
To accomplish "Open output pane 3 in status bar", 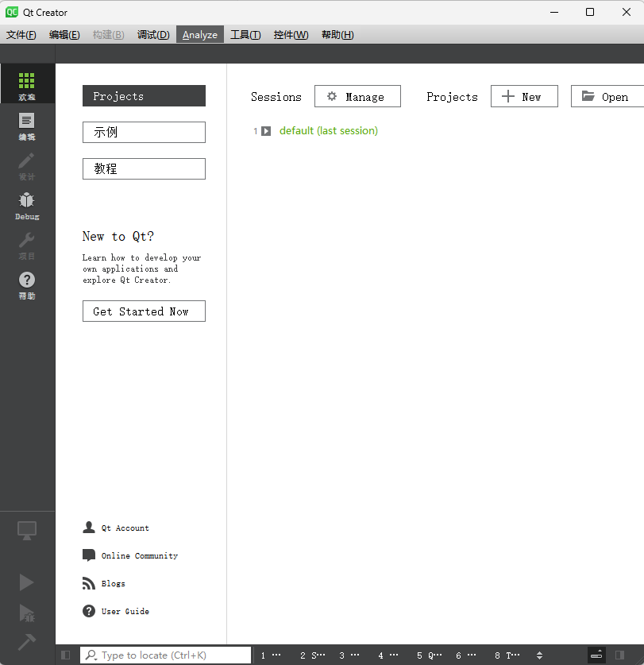I will pos(349,655).
